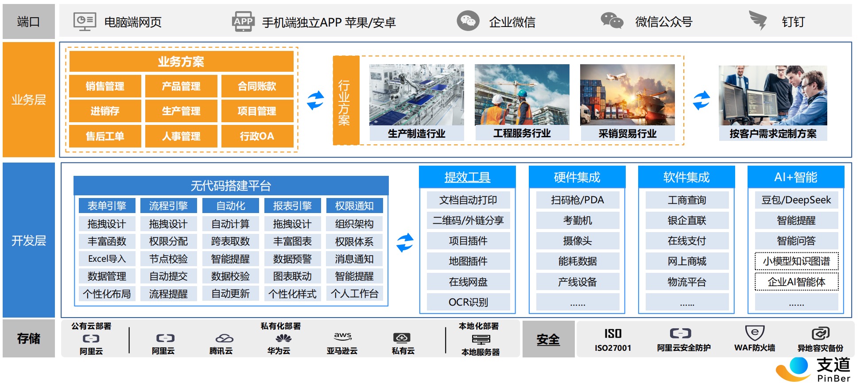Open the 提效工具 underlined header link
The height and width of the screenshot is (388, 868).
click(x=467, y=177)
